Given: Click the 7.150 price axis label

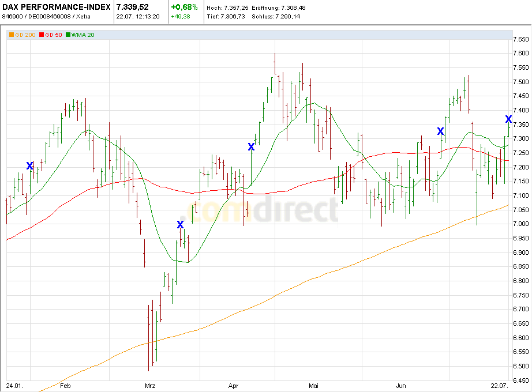Looking at the screenshot, I should [x=521, y=181].
